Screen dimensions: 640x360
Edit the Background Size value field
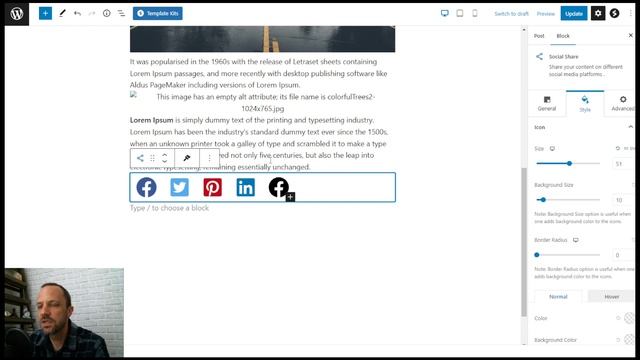point(622,200)
